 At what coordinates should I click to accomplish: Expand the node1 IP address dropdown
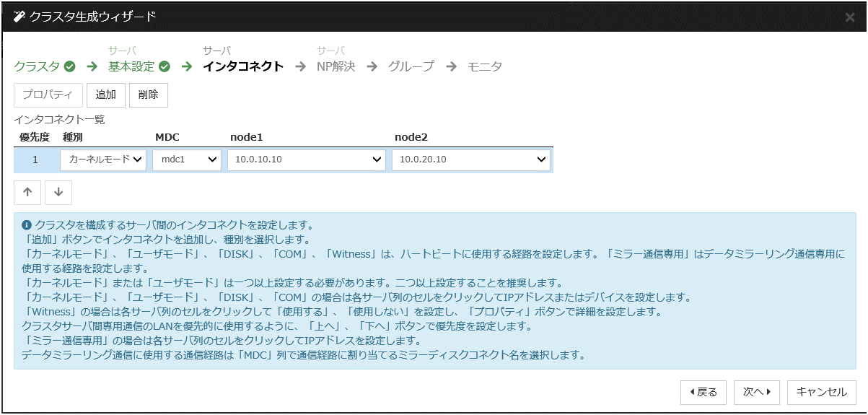click(x=306, y=160)
